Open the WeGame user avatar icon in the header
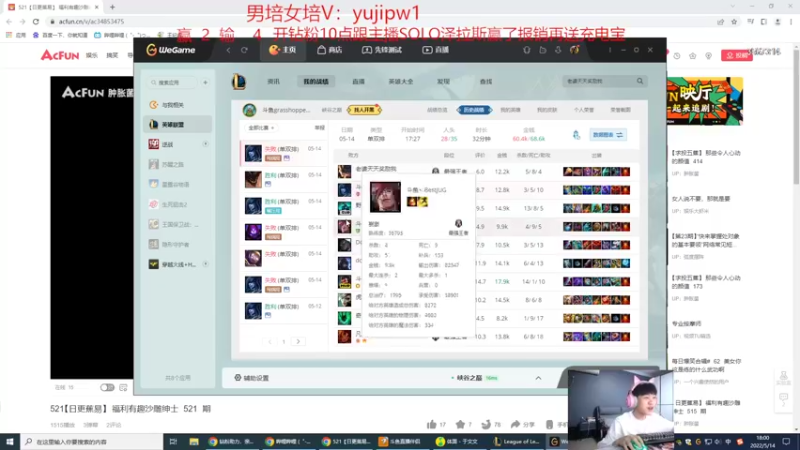Viewport: 800px width, 450px height. coord(574,50)
